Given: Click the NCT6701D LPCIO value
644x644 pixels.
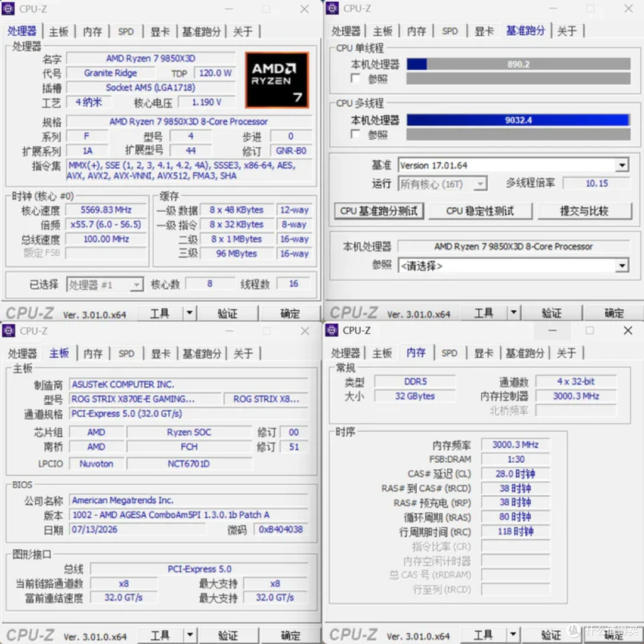Looking at the screenshot, I should pyautogui.click(x=189, y=463).
